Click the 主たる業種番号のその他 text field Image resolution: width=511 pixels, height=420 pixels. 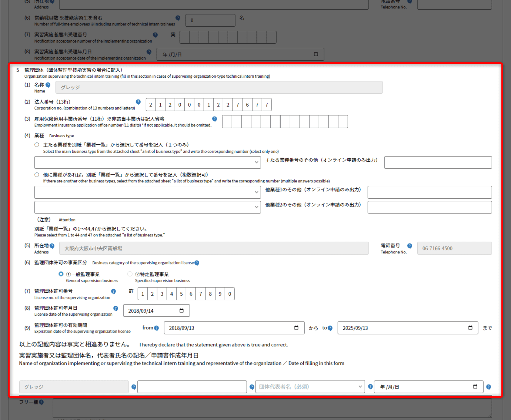click(438, 162)
